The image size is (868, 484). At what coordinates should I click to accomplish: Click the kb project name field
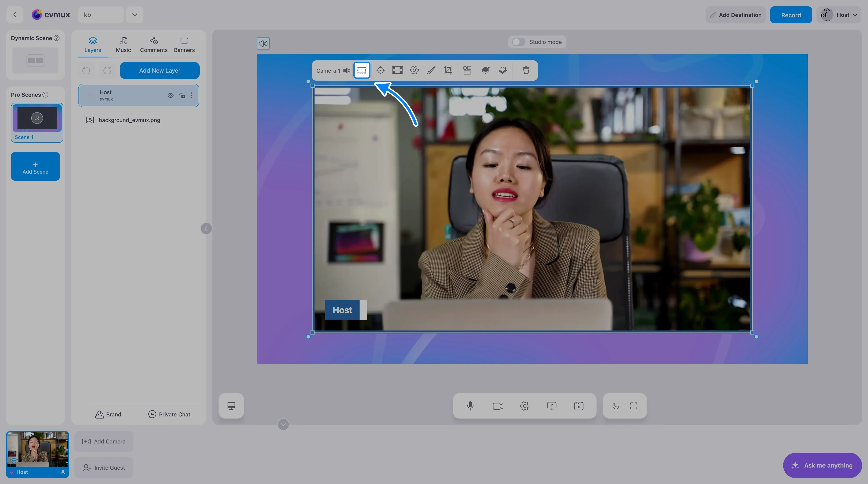[x=101, y=15]
